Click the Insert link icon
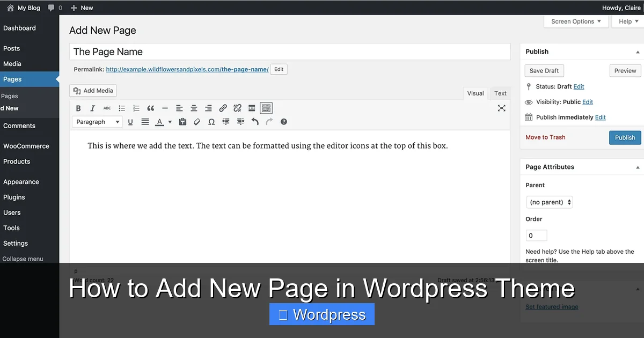 point(223,108)
